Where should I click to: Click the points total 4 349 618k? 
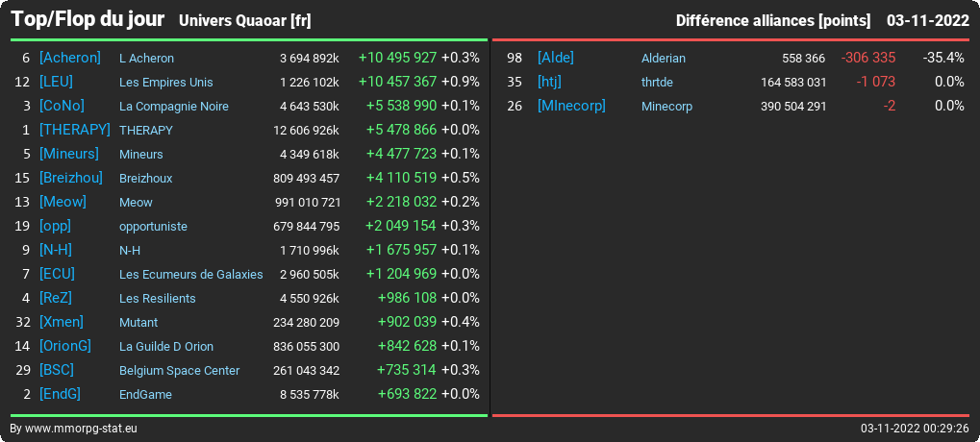pos(310,155)
